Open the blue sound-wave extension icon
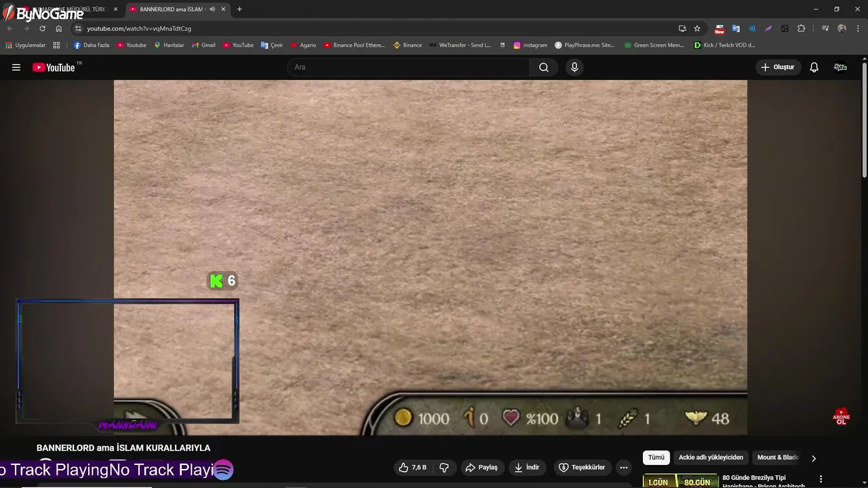Viewport: 868px width, 488px height. click(752, 28)
